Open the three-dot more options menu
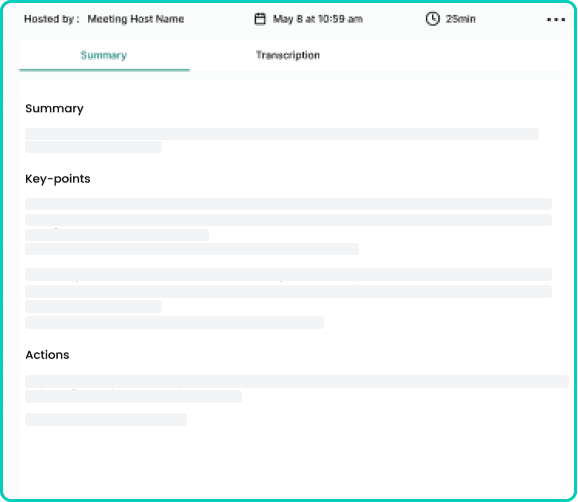The width and height of the screenshot is (578, 502). click(x=556, y=20)
